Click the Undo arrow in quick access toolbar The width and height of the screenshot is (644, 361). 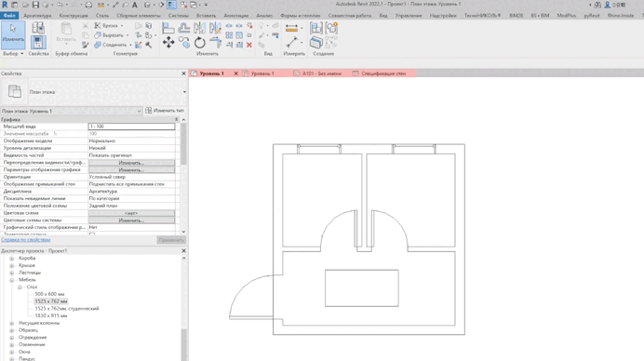pyautogui.click(x=60, y=5)
